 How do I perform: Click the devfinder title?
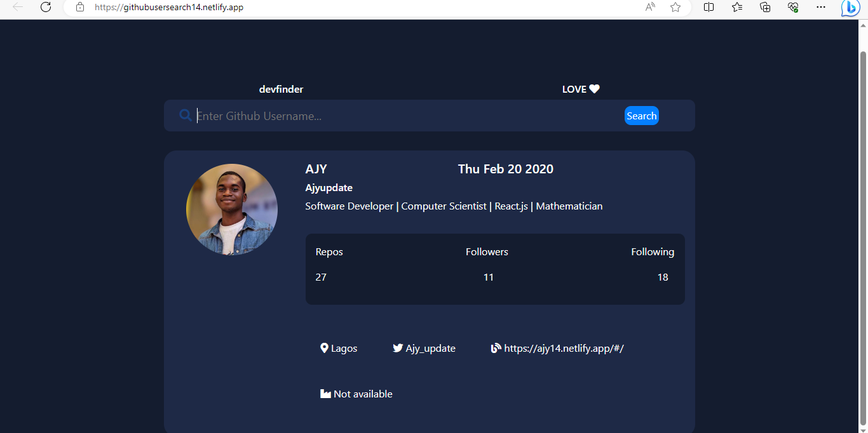[x=281, y=89]
